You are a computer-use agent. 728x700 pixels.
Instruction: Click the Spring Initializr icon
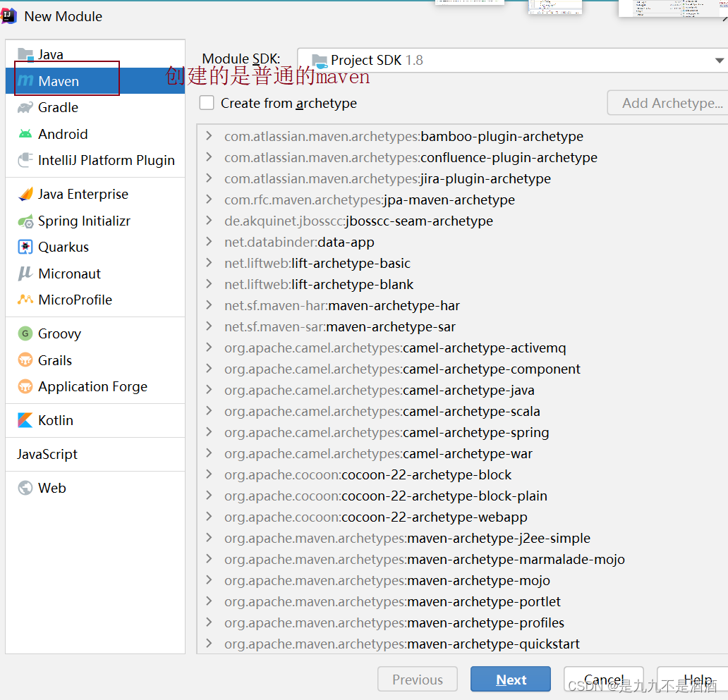point(25,221)
